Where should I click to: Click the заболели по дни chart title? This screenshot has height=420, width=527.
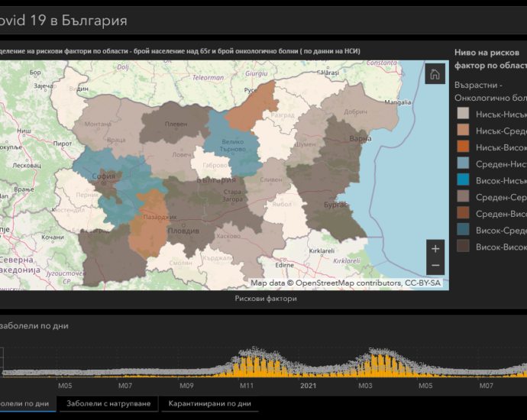pyautogui.click(x=34, y=325)
